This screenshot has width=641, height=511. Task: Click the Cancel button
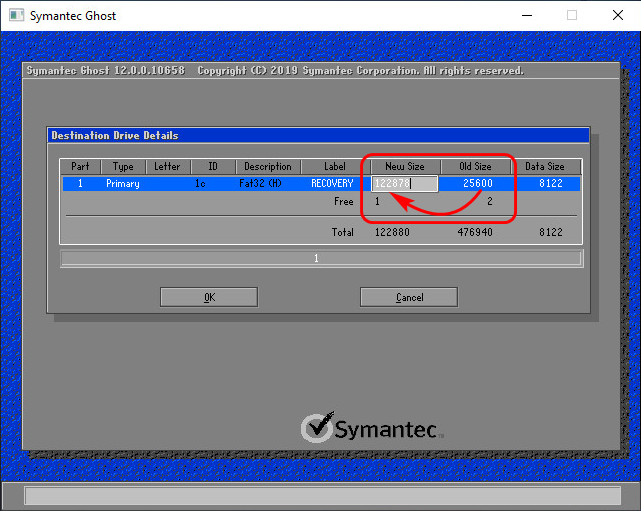point(409,297)
